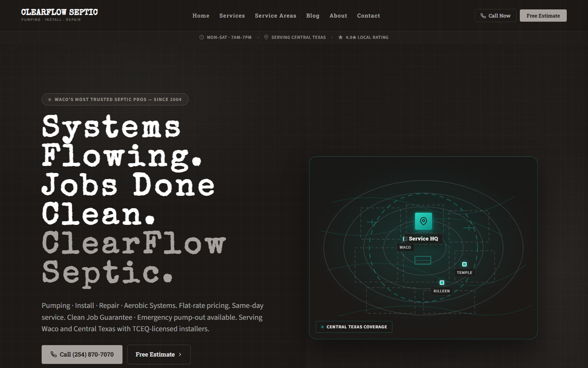
Task: Click star icon beside 4.9 local rating
Action: (341, 37)
